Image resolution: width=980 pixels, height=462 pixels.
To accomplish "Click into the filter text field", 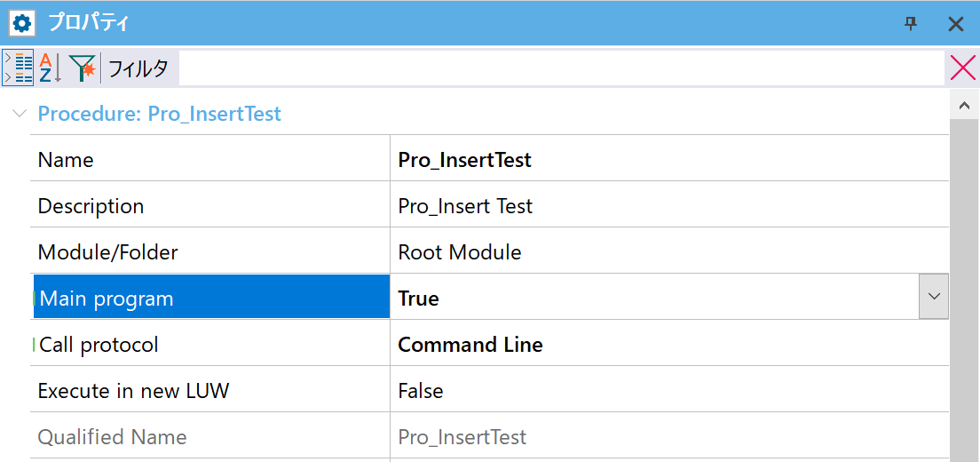I will 561,68.
